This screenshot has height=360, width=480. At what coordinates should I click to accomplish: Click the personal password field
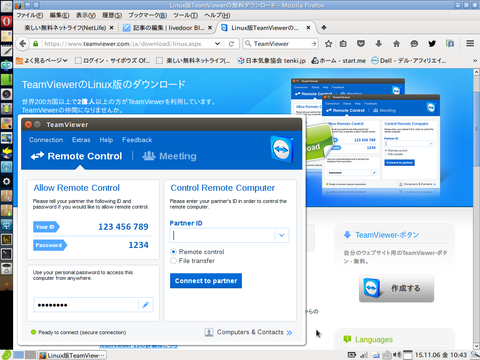click(86, 305)
